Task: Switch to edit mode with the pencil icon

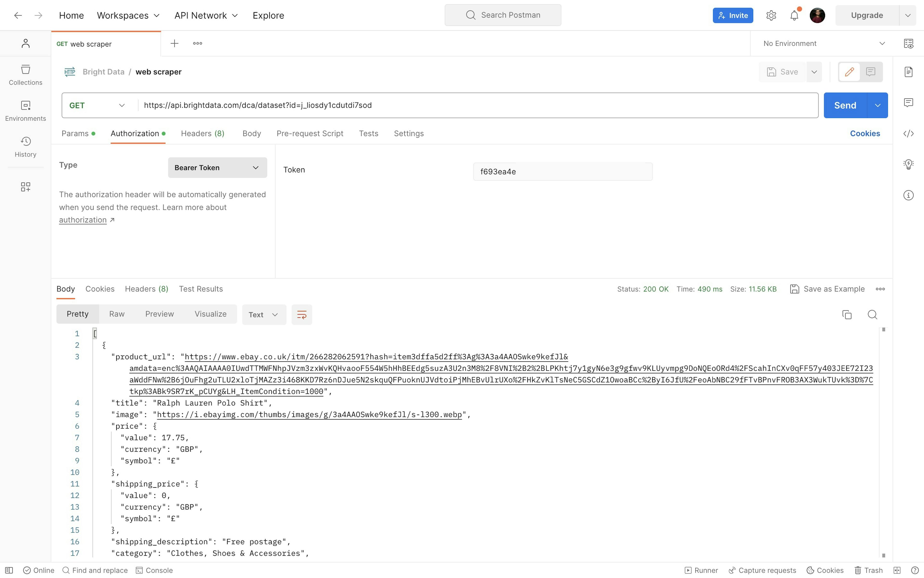Action: tap(849, 72)
